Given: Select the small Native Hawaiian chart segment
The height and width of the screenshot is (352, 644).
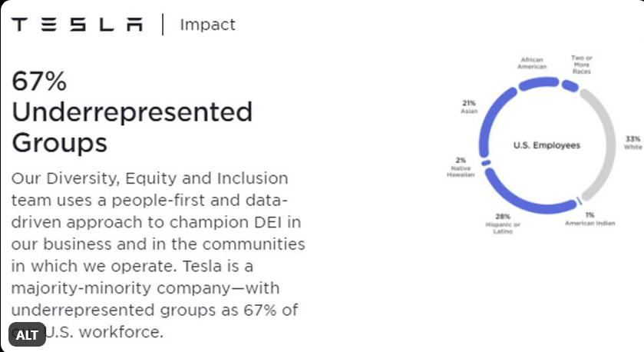Looking at the screenshot, I should (x=485, y=163).
